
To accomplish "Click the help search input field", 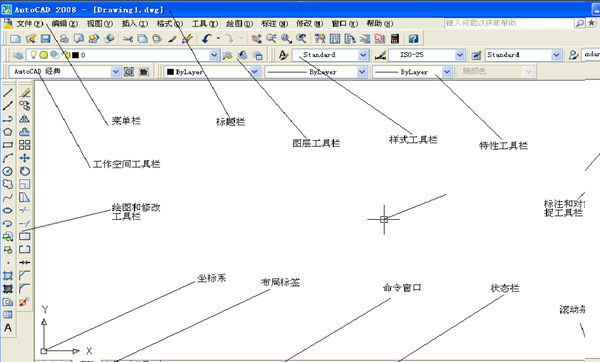I will [x=509, y=23].
